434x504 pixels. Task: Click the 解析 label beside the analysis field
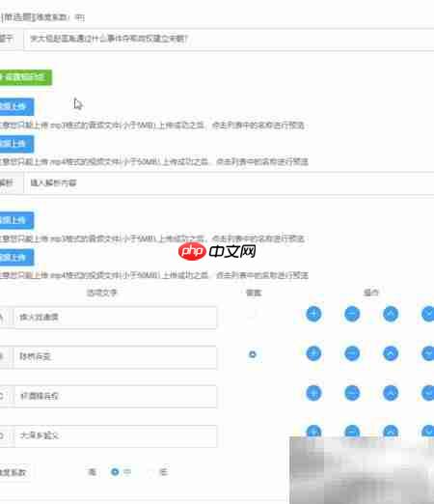(7, 182)
